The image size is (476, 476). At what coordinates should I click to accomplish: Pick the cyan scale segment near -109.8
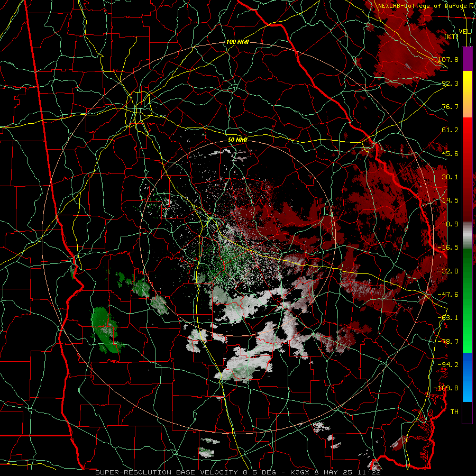[467, 389]
